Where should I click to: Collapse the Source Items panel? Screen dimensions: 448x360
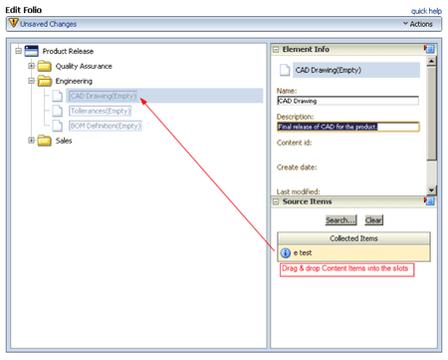pyautogui.click(x=276, y=202)
